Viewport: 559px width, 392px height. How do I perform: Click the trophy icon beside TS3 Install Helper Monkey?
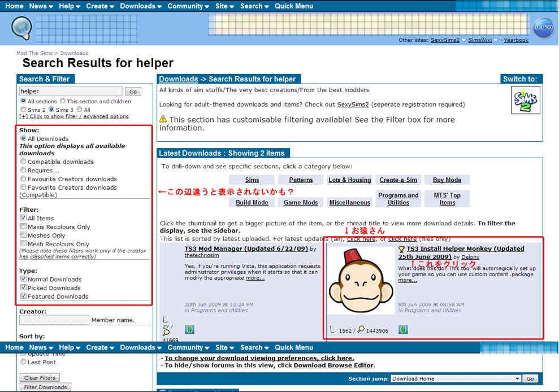click(401, 249)
